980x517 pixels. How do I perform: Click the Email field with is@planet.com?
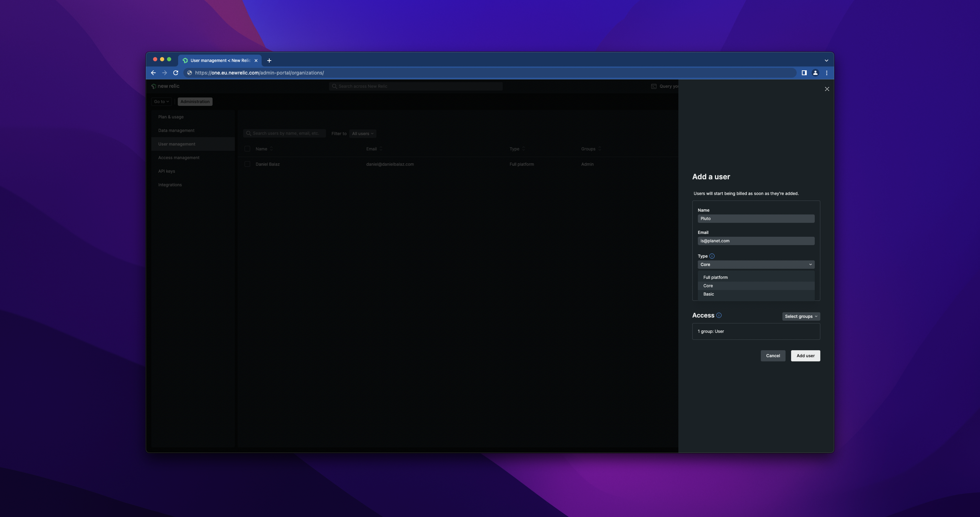tap(756, 241)
